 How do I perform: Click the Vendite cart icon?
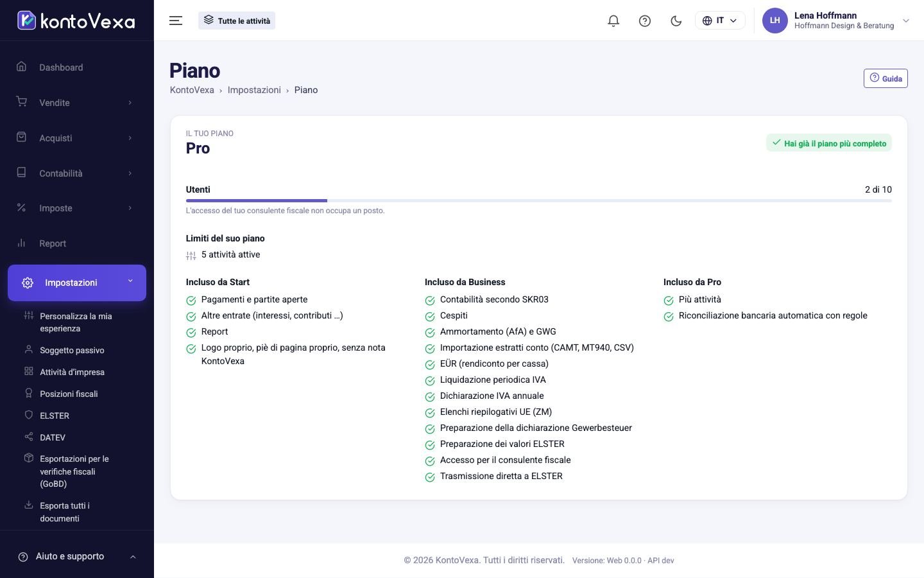tap(21, 102)
